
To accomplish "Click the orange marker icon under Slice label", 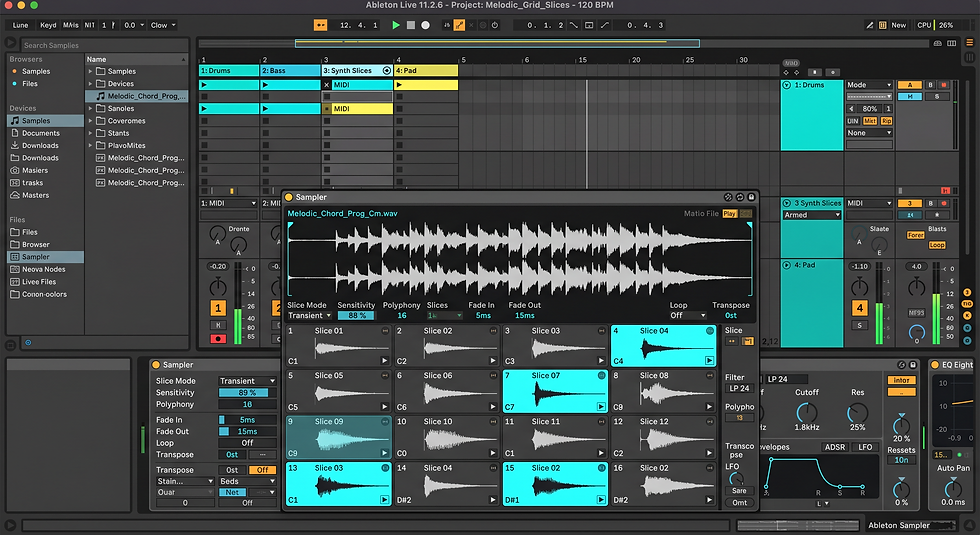I will tap(748, 341).
